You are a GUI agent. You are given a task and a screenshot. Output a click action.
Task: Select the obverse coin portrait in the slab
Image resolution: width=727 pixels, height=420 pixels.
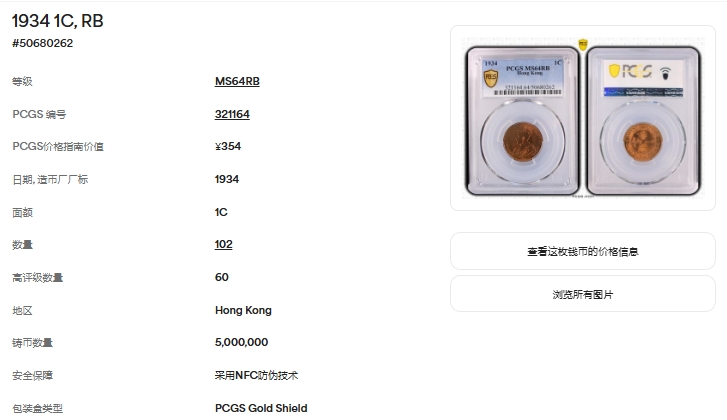click(523, 142)
